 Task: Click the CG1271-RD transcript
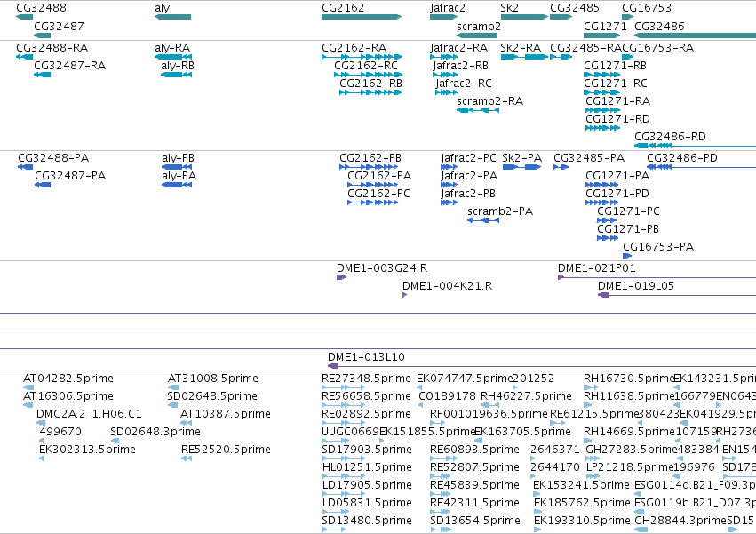[x=602, y=128]
